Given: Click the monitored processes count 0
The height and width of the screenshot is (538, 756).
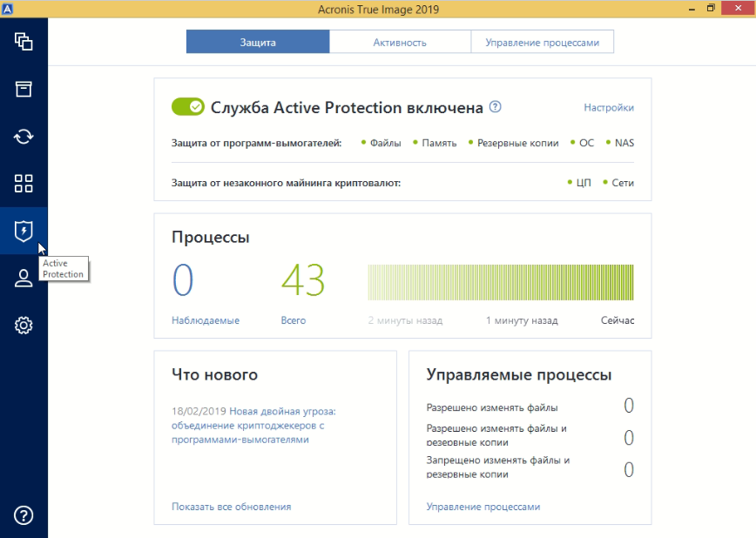Looking at the screenshot, I should click(x=183, y=280).
